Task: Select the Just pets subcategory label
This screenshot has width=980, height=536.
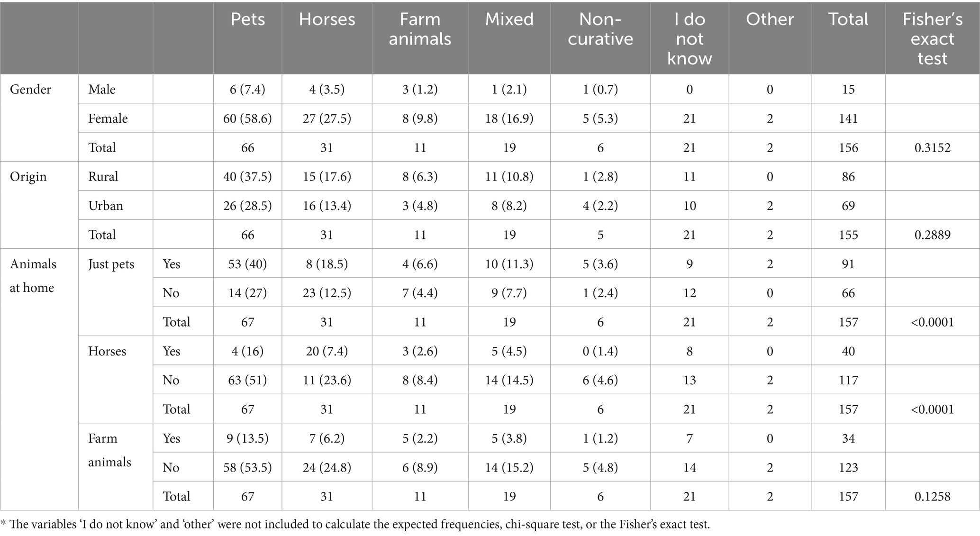Action: tap(111, 264)
